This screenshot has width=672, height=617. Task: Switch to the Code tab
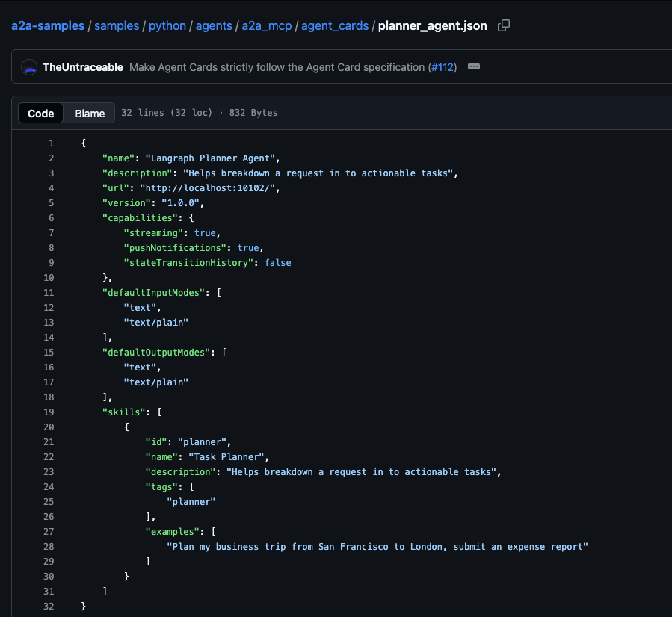click(x=40, y=113)
